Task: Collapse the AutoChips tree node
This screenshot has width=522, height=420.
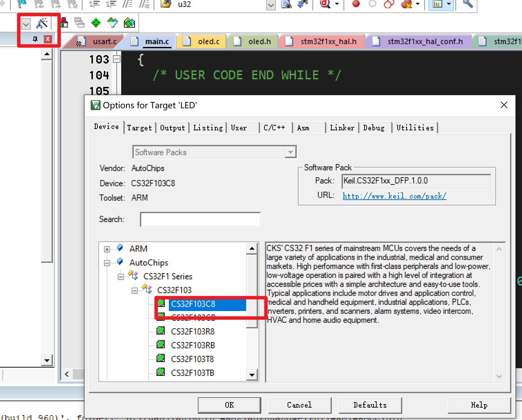Action: coord(107,263)
